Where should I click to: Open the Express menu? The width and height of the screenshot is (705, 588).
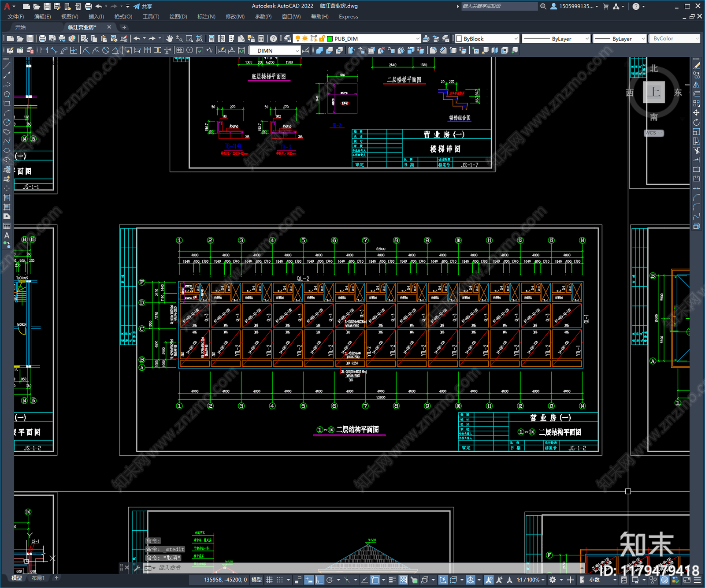349,17
